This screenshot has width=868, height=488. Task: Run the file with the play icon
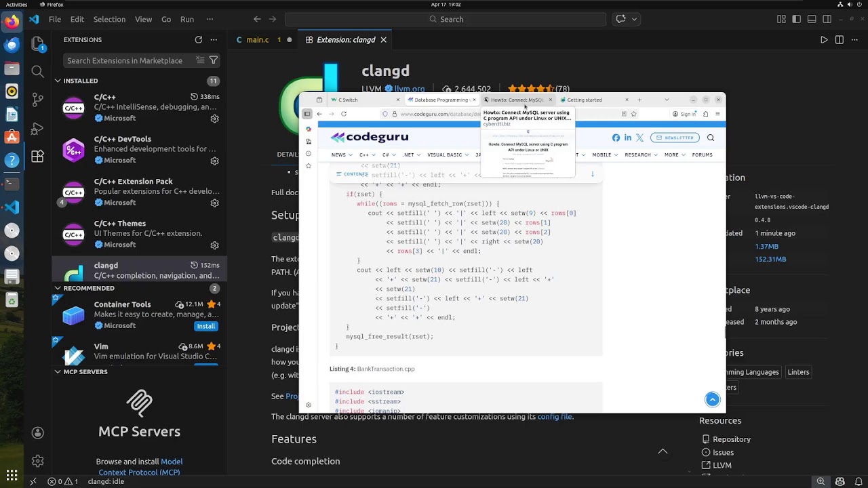click(824, 40)
